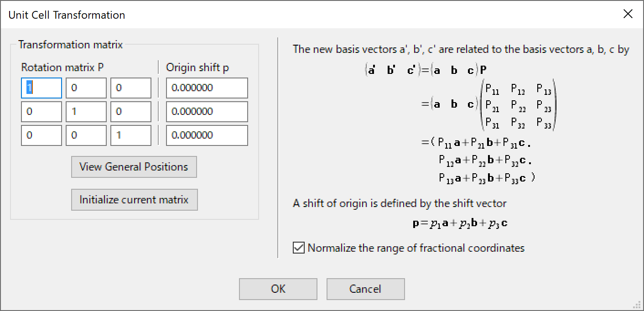Click the first Origin shift p field
The height and width of the screenshot is (311, 644).
(x=207, y=88)
